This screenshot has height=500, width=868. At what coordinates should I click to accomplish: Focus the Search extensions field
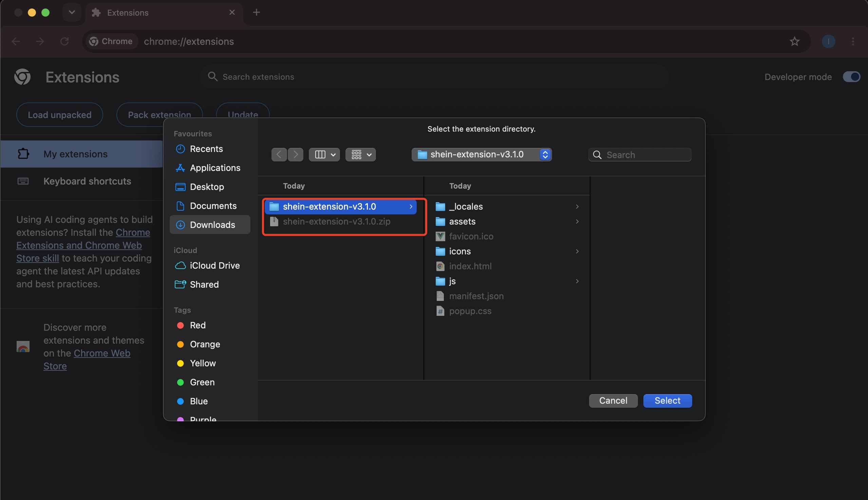point(435,77)
